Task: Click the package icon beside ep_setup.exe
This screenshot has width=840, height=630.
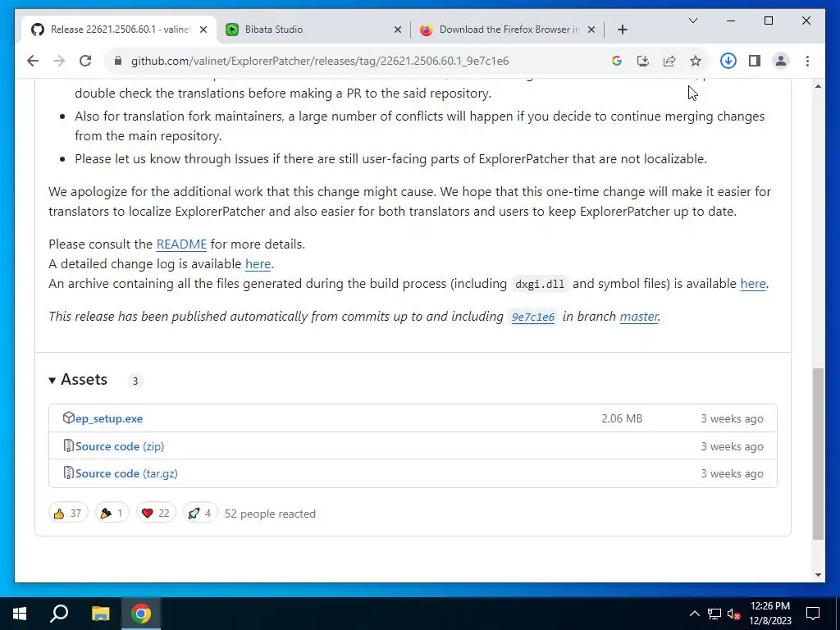Action: click(x=68, y=418)
